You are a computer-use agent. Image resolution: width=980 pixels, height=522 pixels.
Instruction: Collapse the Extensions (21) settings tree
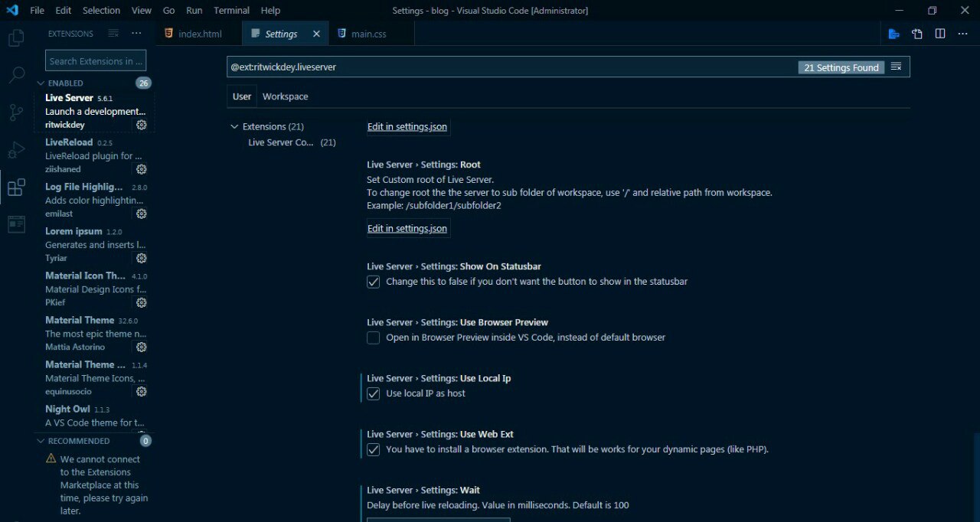234,126
